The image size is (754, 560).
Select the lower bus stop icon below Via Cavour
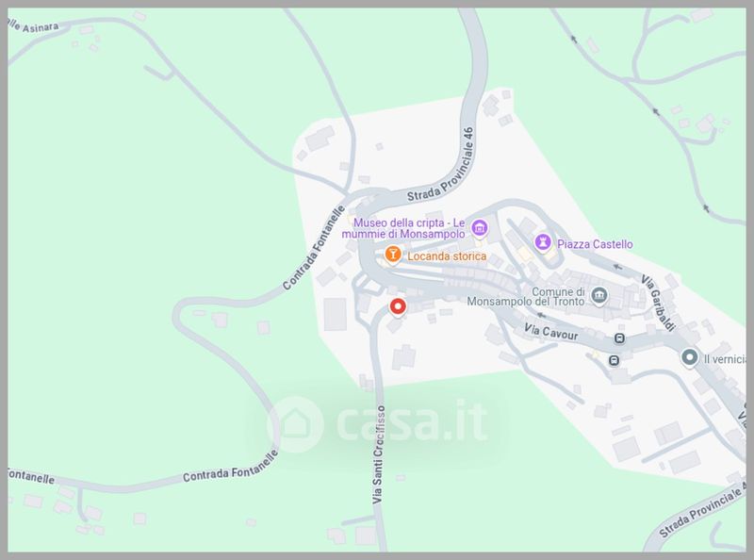614,360
